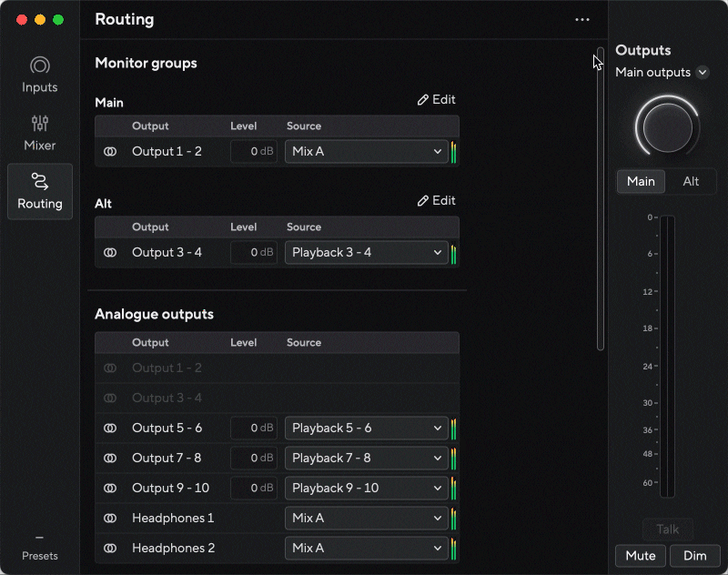Expand the Main outputs chevron selector
Screen dimensions: 728x575
[x=703, y=73]
